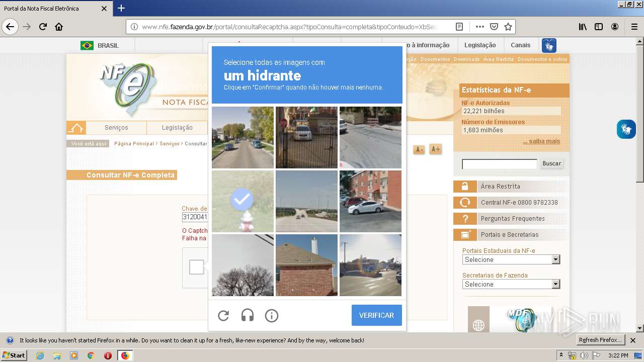This screenshot has width=644, height=362.
Task: Open the floating VLibras hand widget
Action: 626,129
